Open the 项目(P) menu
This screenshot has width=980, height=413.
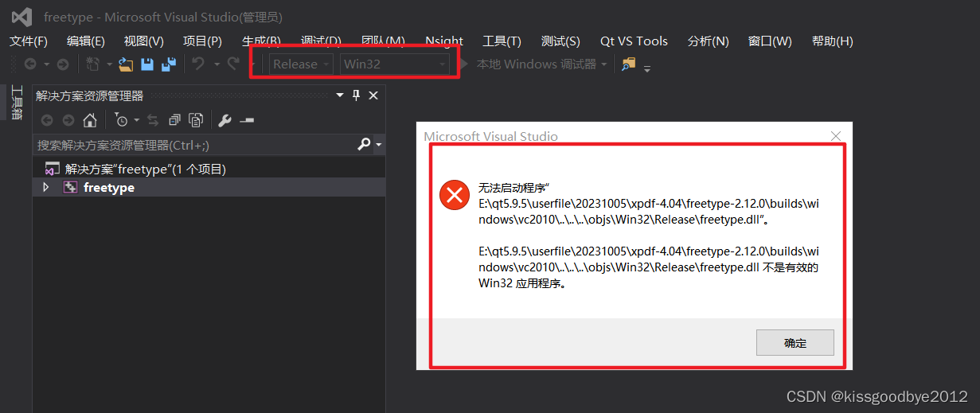click(x=202, y=41)
